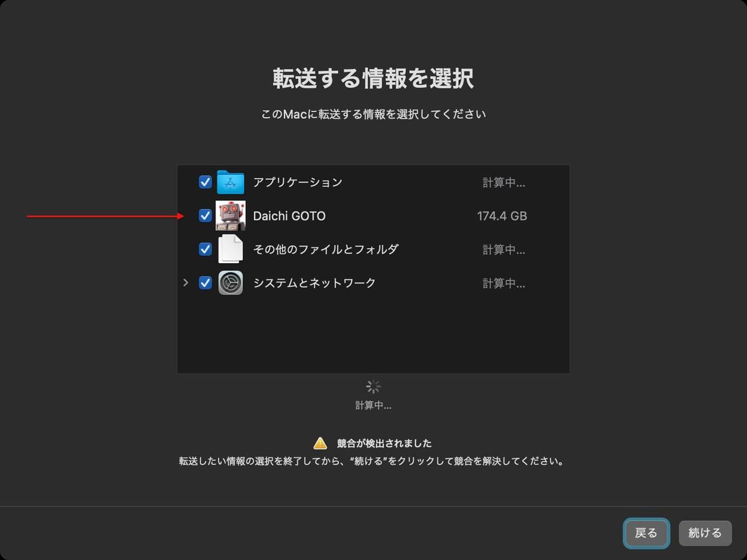Select the Daichi GOTO row label
Viewport: 747px width, 560px height.
tap(289, 216)
